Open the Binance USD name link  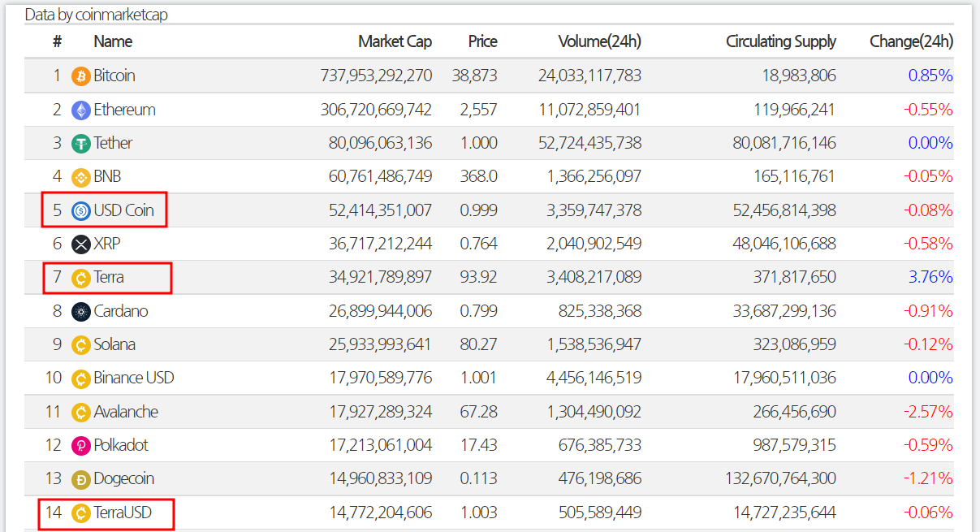(134, 378)
